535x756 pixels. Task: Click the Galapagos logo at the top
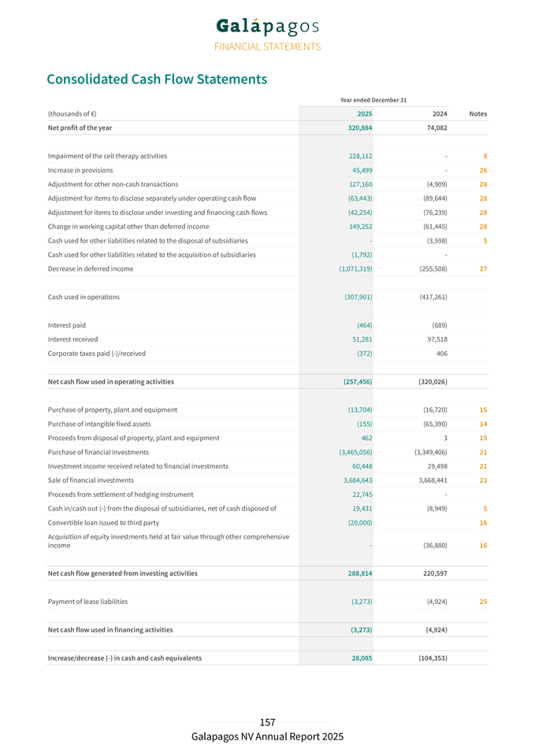coord(267,27)
